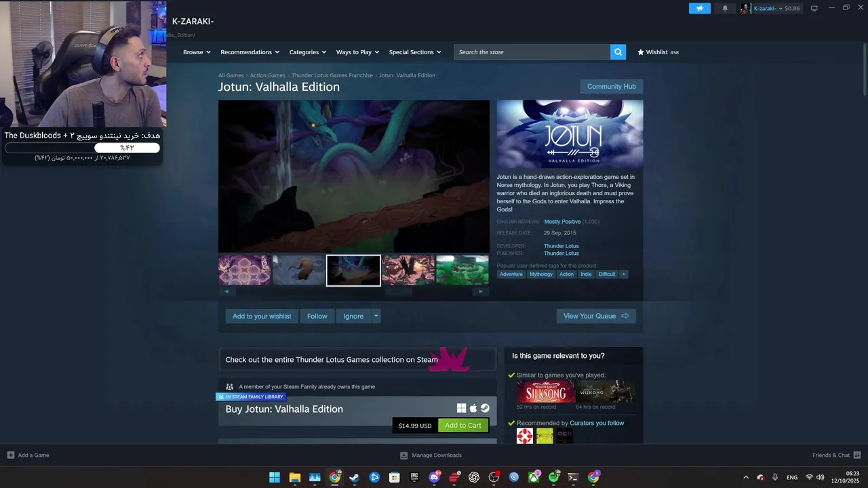The image size is (868, 488).
Task: Open the Browse store menu
Action: tap(197, 52)
